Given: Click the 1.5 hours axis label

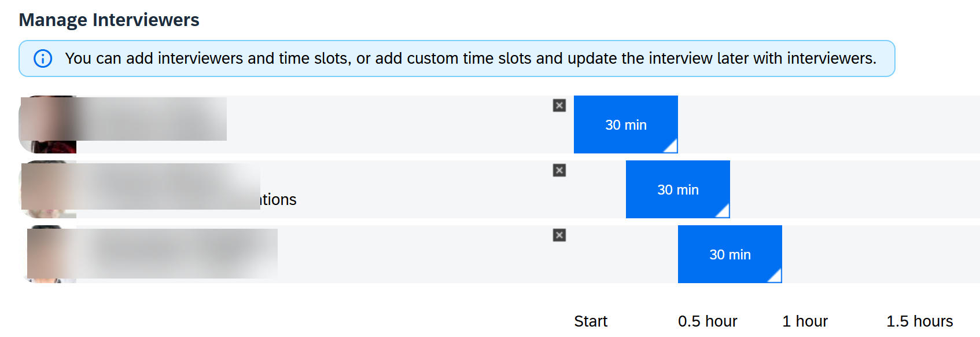Looking at the screenshot, I should pos(920,321).
